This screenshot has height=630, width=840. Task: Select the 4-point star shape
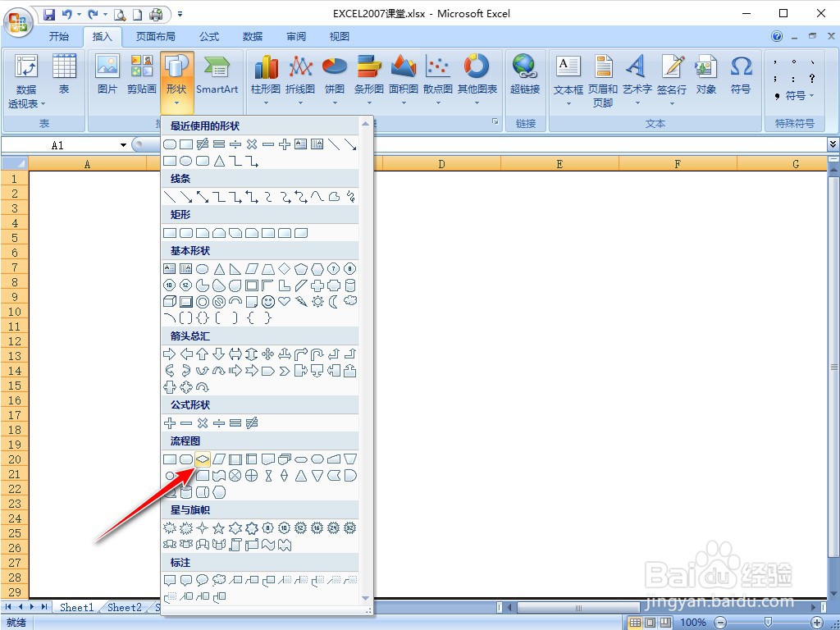tap(203, 529)
